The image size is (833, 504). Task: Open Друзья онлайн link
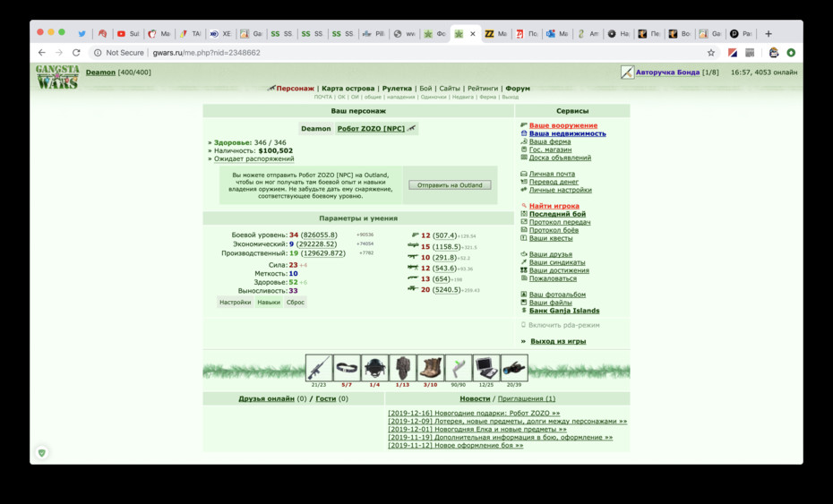266,398
